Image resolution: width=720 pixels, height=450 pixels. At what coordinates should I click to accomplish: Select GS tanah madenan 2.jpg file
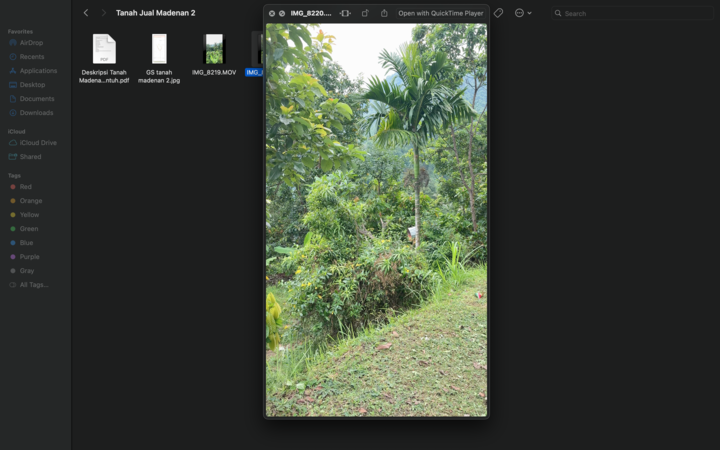(159, 58)
